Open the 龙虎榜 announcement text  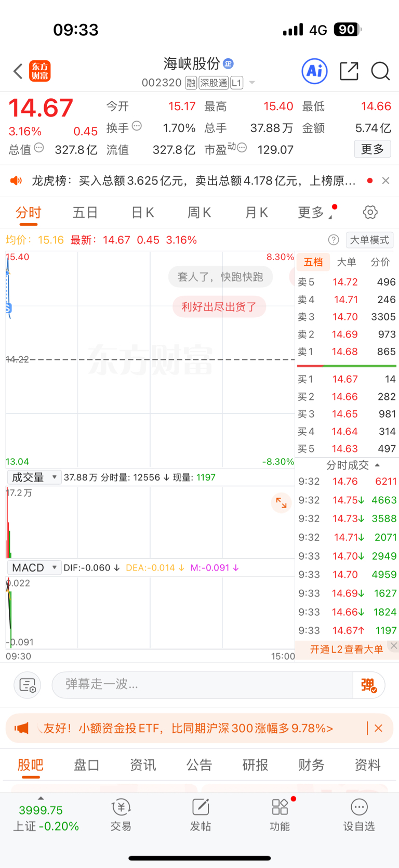[194, 180]
